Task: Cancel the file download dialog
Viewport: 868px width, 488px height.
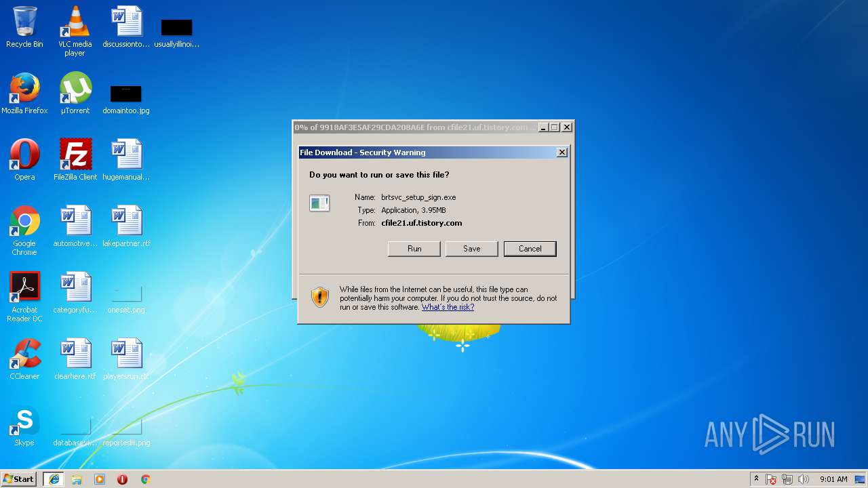Action: coord(530,249)
